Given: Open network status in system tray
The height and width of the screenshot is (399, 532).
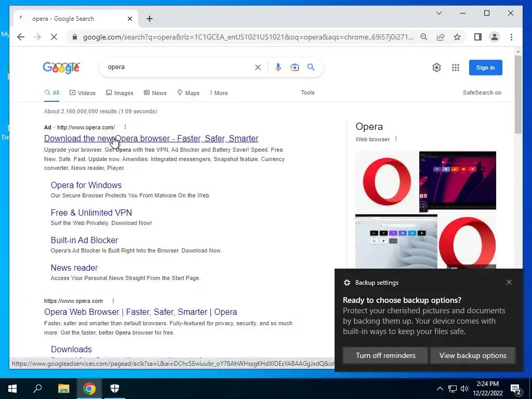Looking at the screenshot, I should pyautogui.click(x=453, y=389).
